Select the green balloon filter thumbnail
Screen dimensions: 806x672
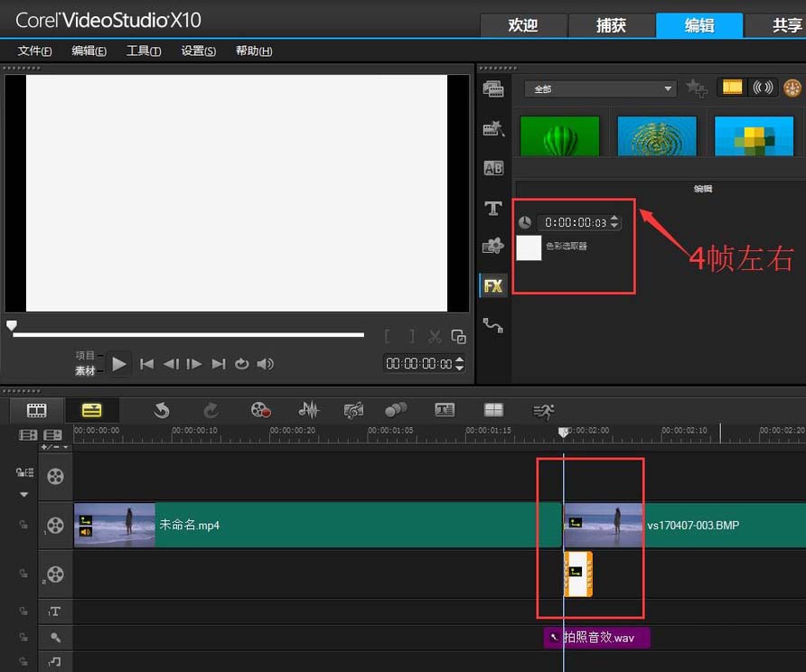[560, 136]
